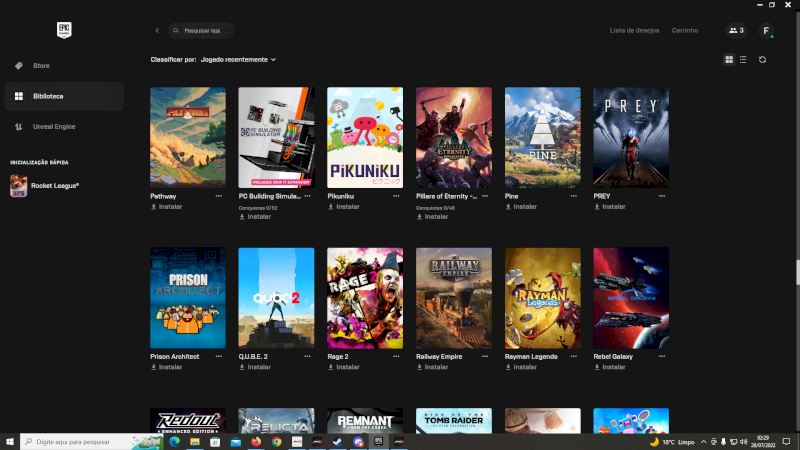Launch Rocket League from quick launch

pos(45,186)
